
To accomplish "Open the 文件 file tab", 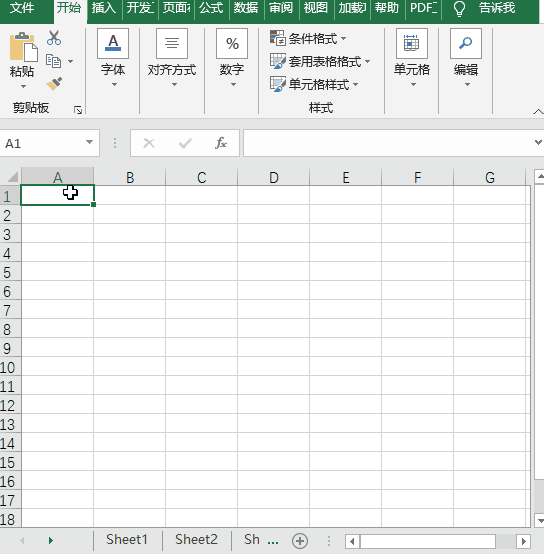I will click(22, 8).
